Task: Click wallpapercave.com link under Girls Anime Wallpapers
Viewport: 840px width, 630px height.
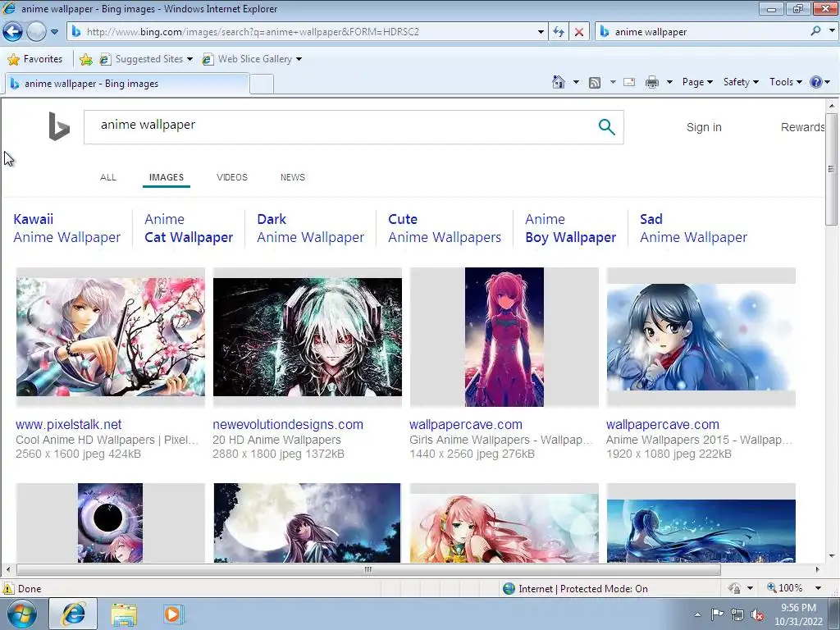Action: click(x=466, y=424)
